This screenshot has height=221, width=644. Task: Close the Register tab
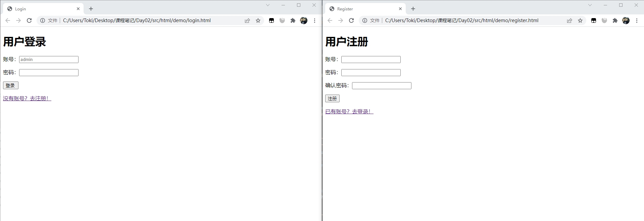(x=400, y=9)
